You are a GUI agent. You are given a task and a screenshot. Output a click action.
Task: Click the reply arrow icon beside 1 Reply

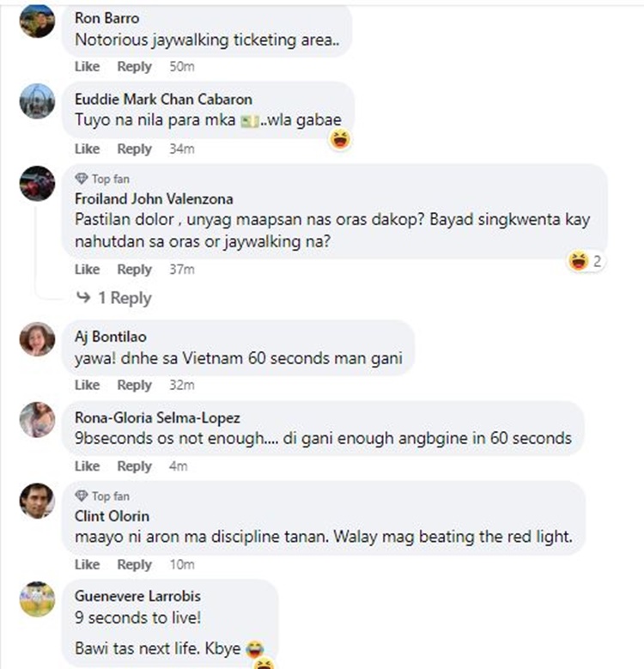click(83, 297)
